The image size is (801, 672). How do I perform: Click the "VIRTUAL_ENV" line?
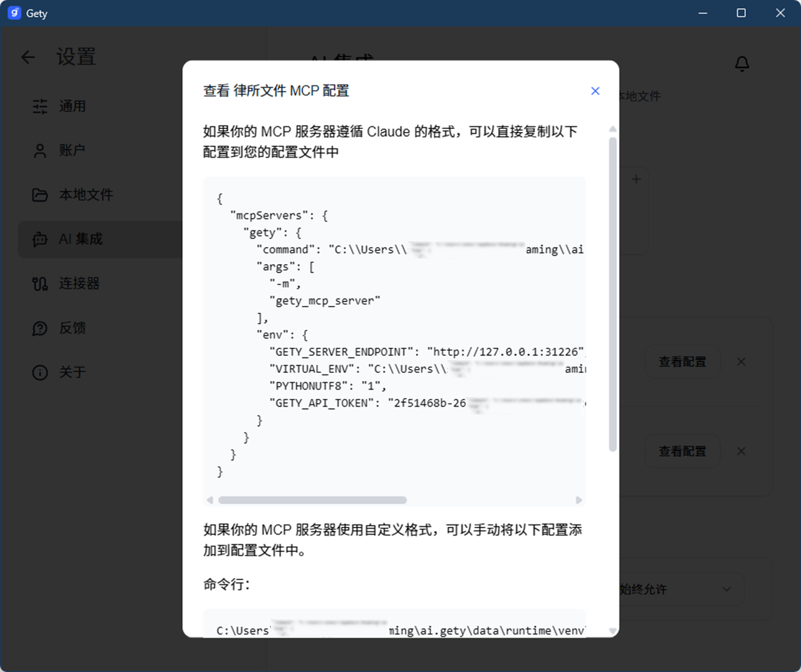click(x=427, y=369)
